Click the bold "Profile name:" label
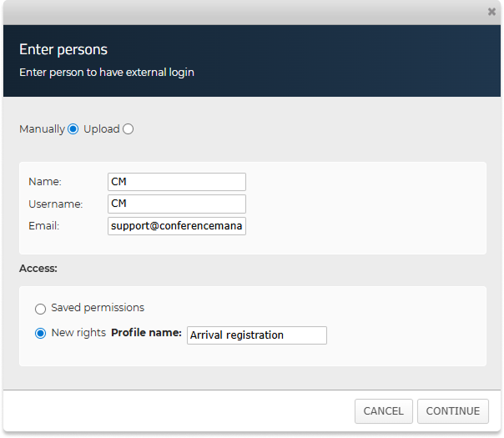 [x=146, y=333]
